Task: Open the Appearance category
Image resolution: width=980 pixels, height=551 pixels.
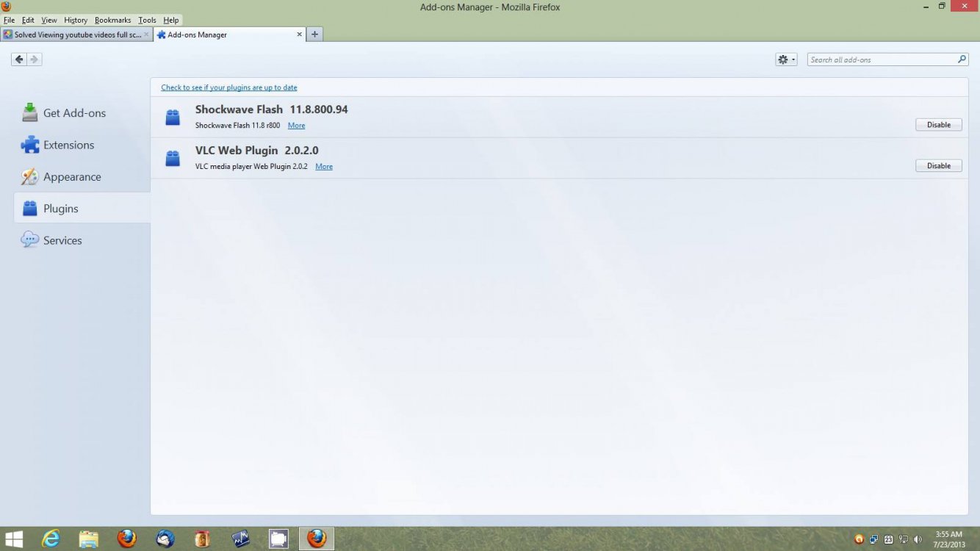Action: 82,176
